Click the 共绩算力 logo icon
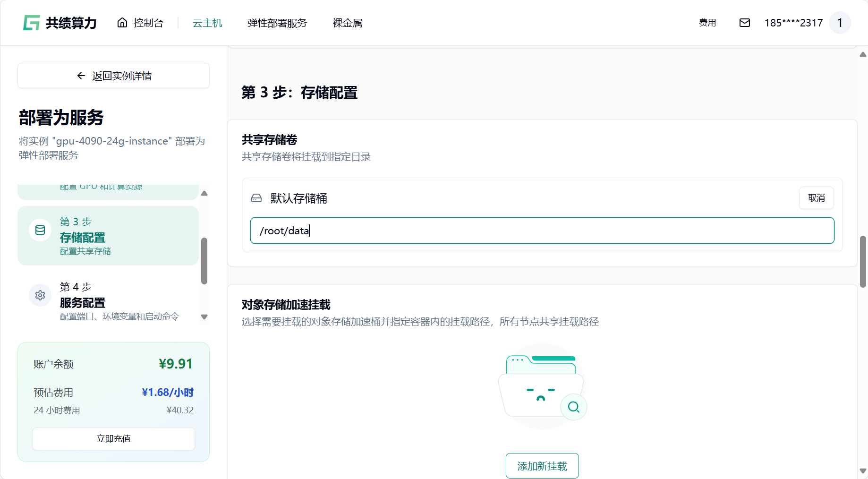 (32, 23)
